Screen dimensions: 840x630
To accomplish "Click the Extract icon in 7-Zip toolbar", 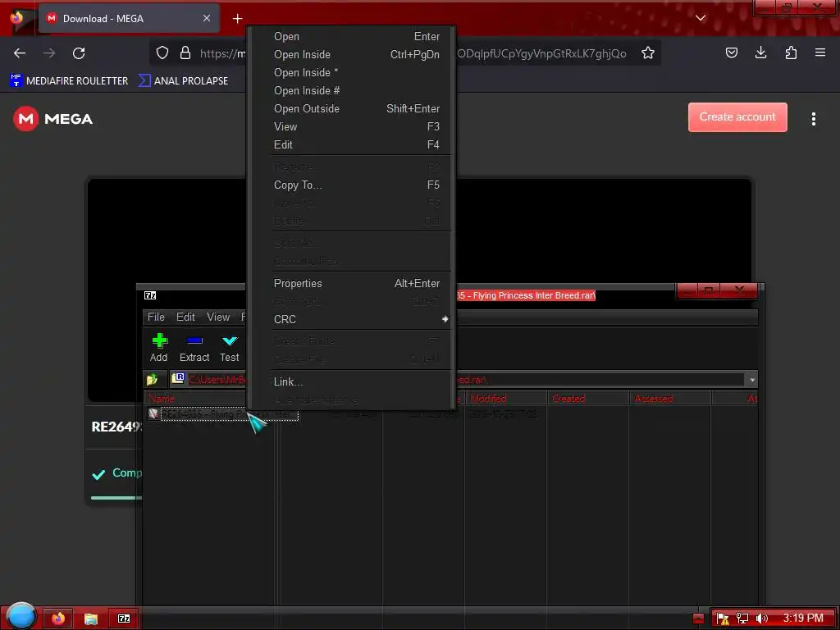I will click(x=194, y=340).
